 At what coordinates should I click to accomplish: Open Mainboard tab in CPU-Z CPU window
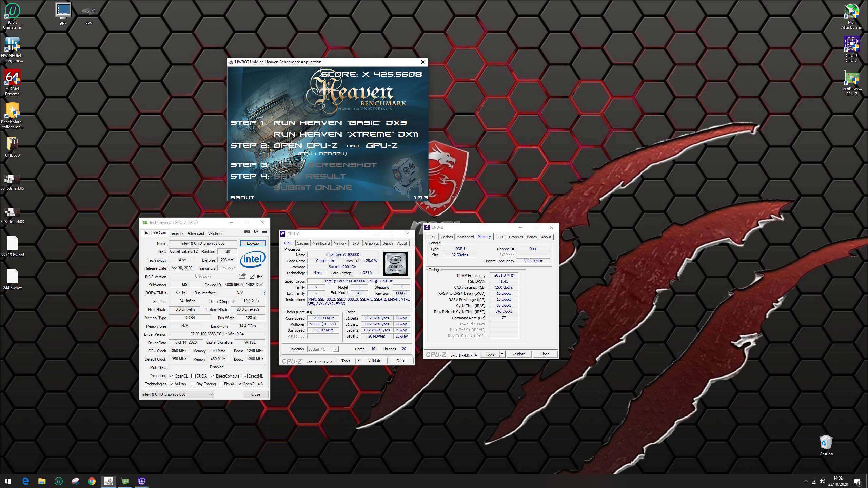click(321, 243)
